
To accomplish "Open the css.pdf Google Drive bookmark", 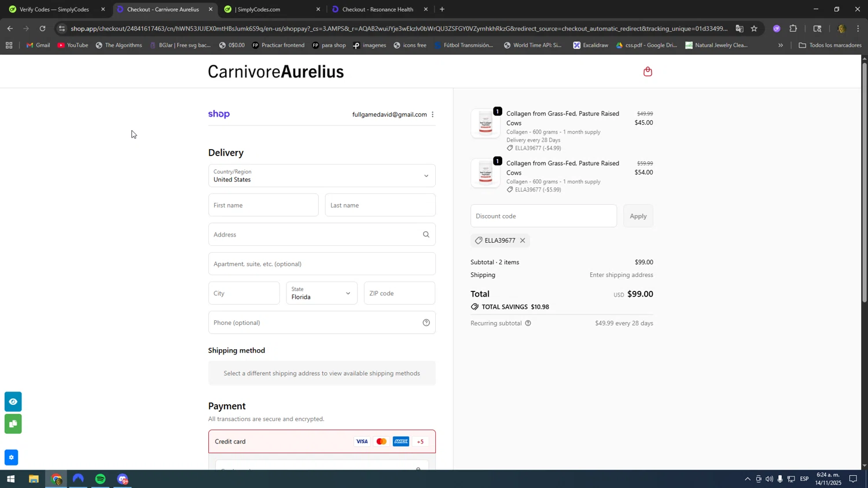I will click(x=646, y=45).
